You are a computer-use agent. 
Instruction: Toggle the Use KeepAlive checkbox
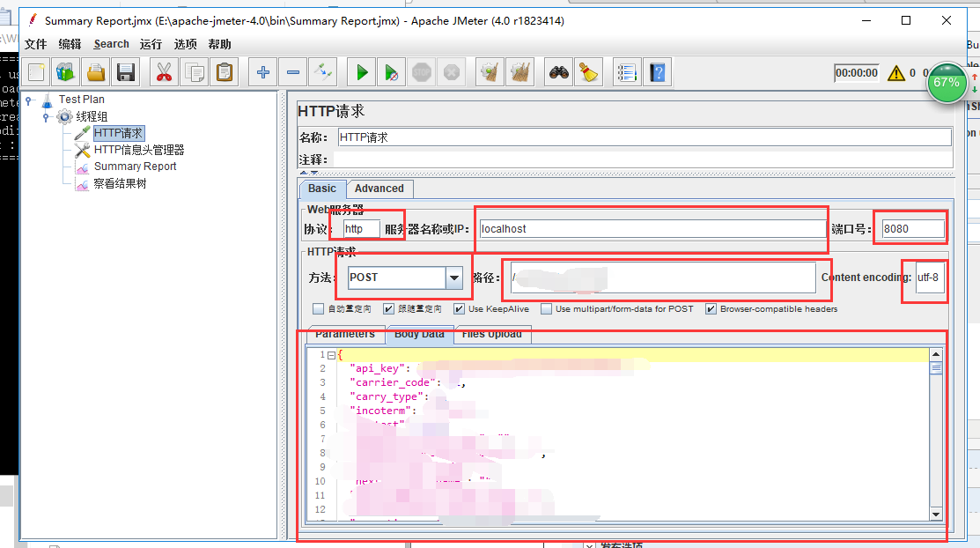(460, 309)
